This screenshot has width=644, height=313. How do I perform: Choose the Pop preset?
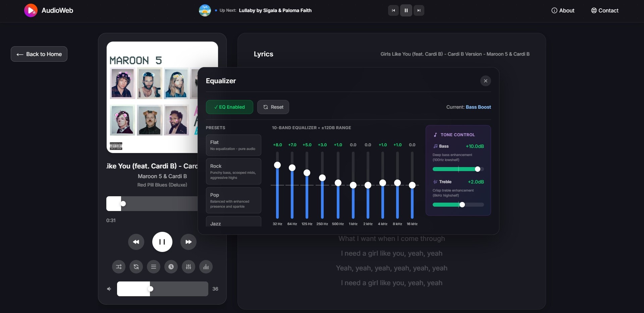click(233, 200)
